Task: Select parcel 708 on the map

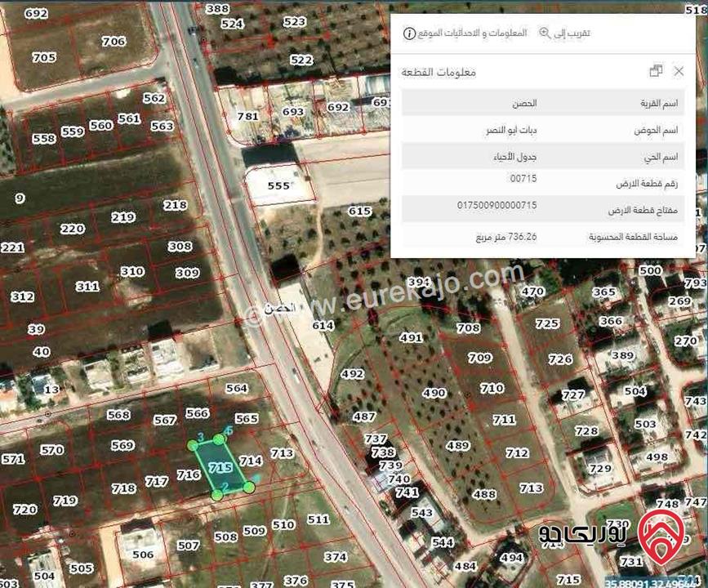Action: [x=468, y=327]
